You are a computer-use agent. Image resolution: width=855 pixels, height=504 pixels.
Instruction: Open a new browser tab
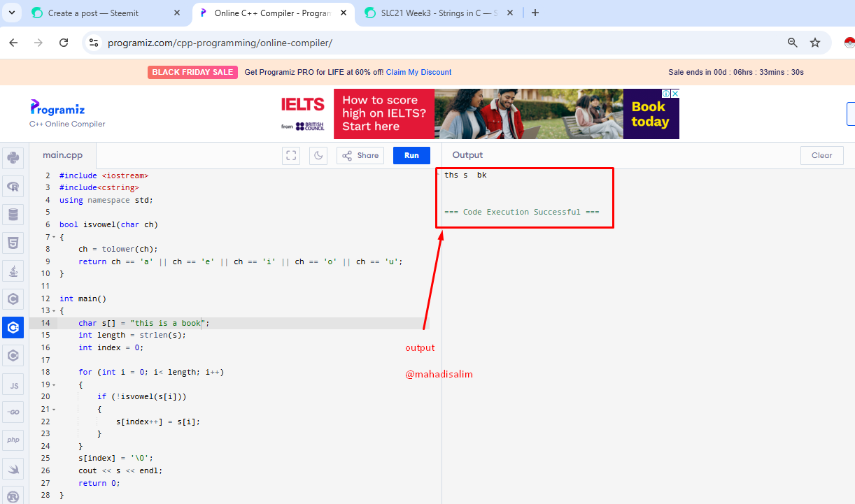[x=535, y=13]
